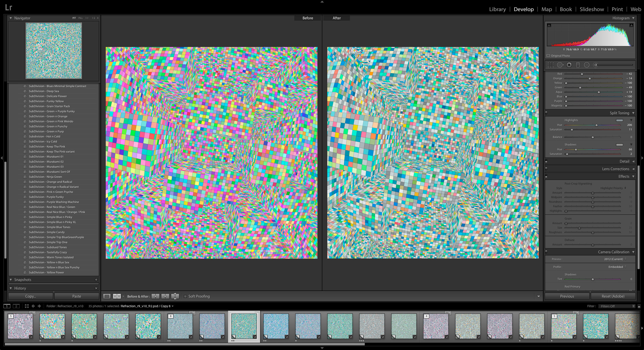This screenshot has width=644, height=350.
Task: Select the Crop Overlay tool
Action: coord(551,65)
